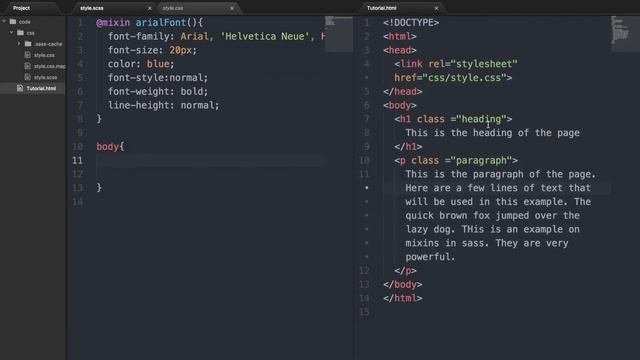Click the 'font-style:normal;' line
Screen dimensions: 640x360
point(158,78)
